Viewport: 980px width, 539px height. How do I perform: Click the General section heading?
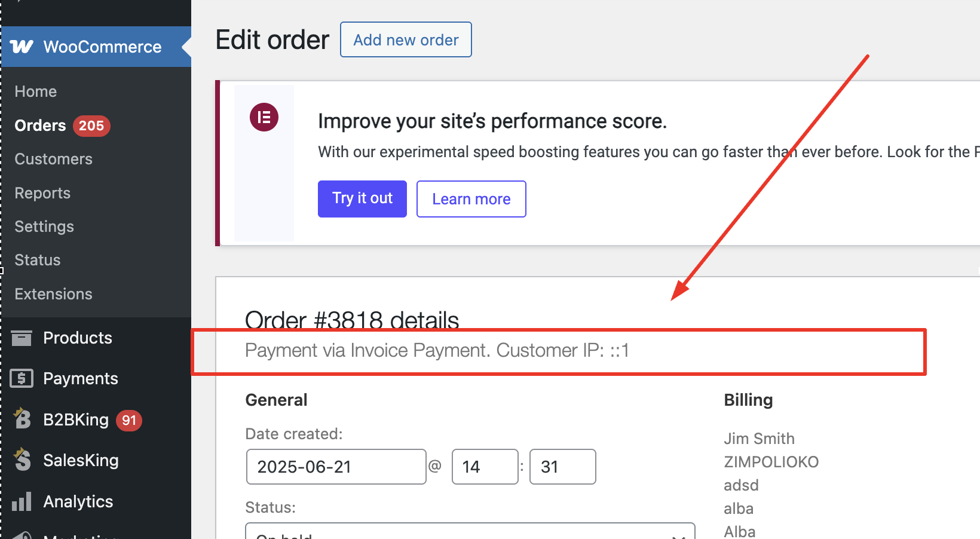point(276,400)
